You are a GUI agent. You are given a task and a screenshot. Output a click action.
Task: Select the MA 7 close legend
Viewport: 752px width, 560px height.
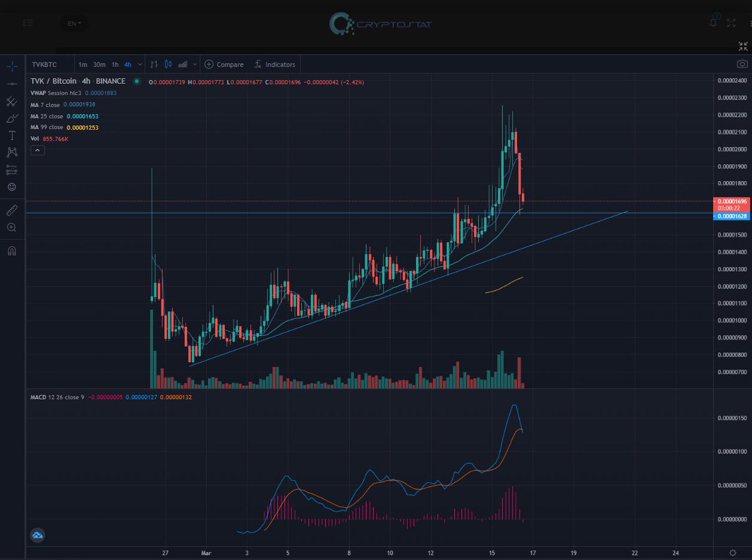63,105
